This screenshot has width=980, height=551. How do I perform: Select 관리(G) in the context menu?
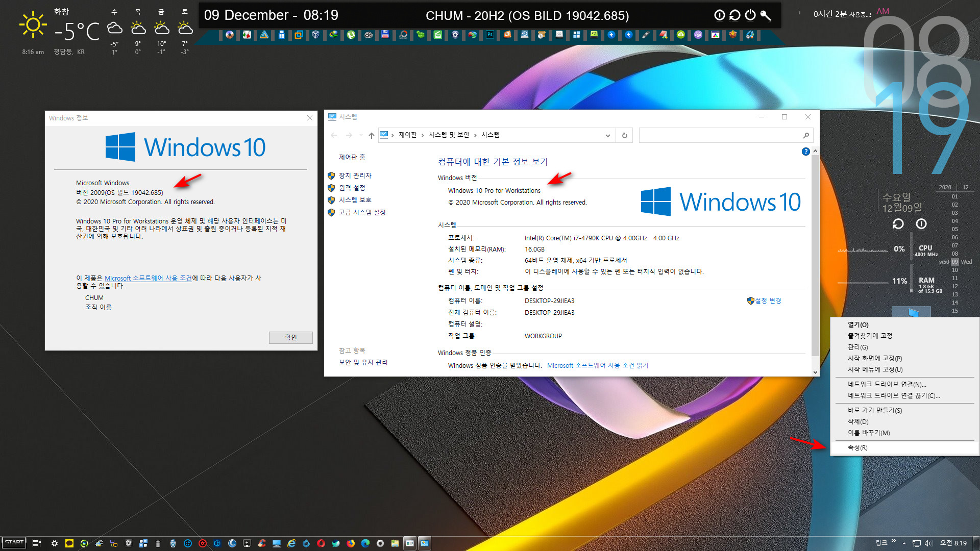tap(904, 347)
